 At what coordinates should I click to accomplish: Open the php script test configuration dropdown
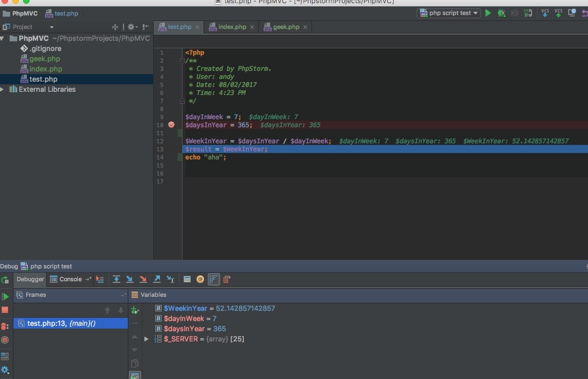pyautogui.click(x=448, y=13)
